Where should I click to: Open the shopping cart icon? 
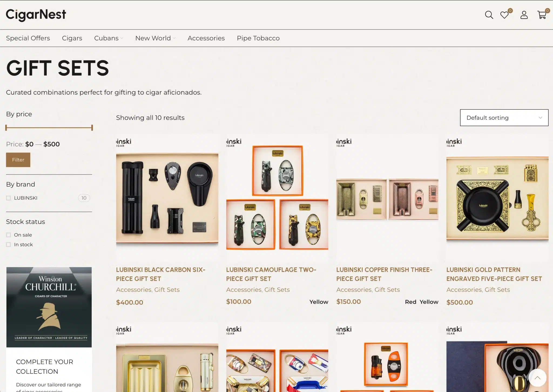(542, 15)
